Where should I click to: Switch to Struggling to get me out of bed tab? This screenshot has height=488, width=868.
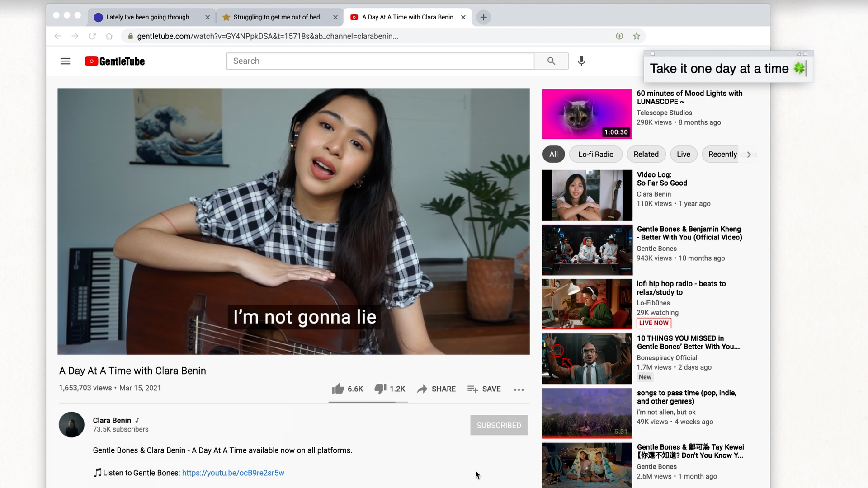(276, 17)
